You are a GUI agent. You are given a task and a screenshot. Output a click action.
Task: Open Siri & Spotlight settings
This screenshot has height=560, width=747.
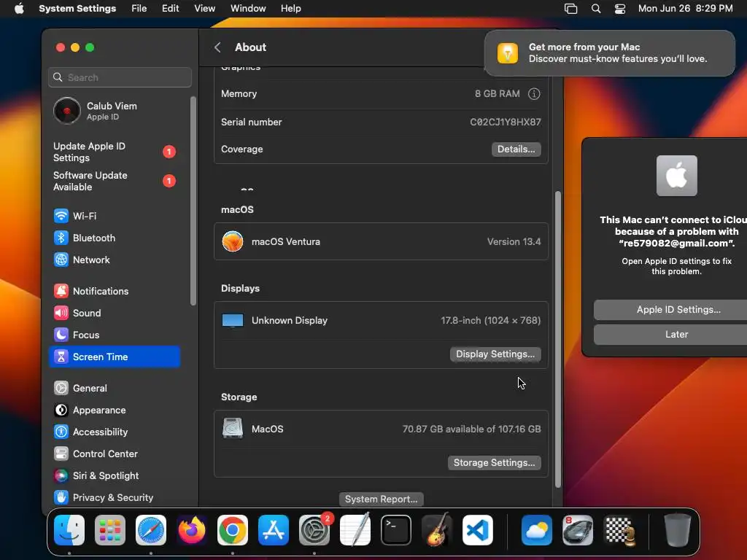(x=115, y=475)
